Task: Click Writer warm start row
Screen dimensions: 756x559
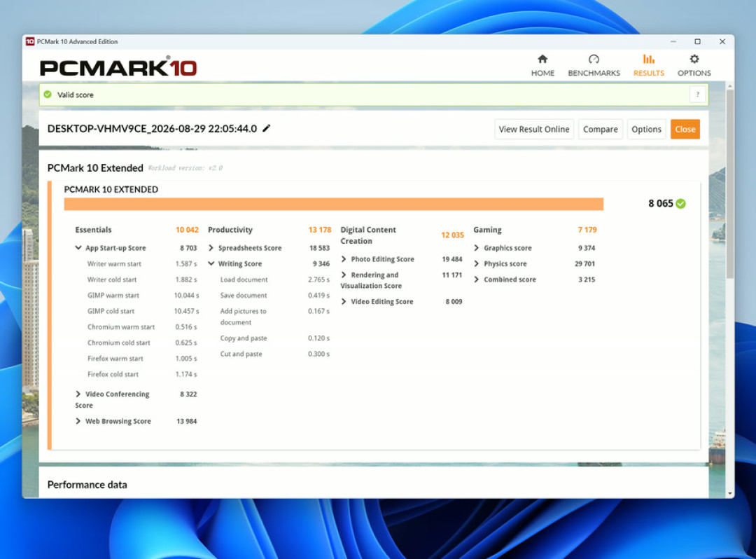Action: click(141, 264)
